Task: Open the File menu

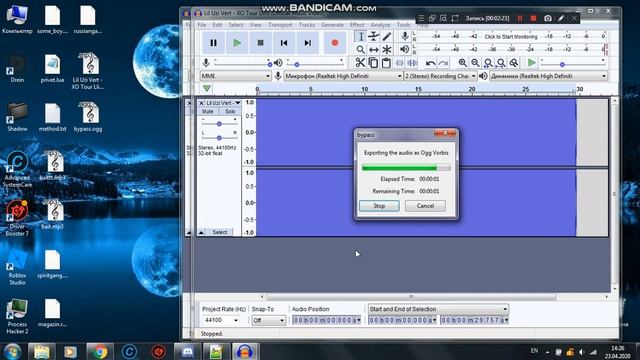Action: pos(202,25)
